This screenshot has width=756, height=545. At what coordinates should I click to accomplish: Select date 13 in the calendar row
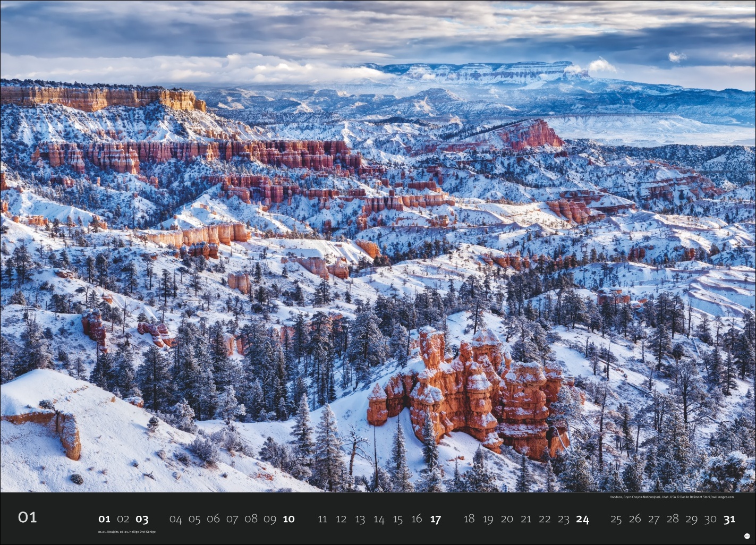pyautogui.click(x=360, y=519)
